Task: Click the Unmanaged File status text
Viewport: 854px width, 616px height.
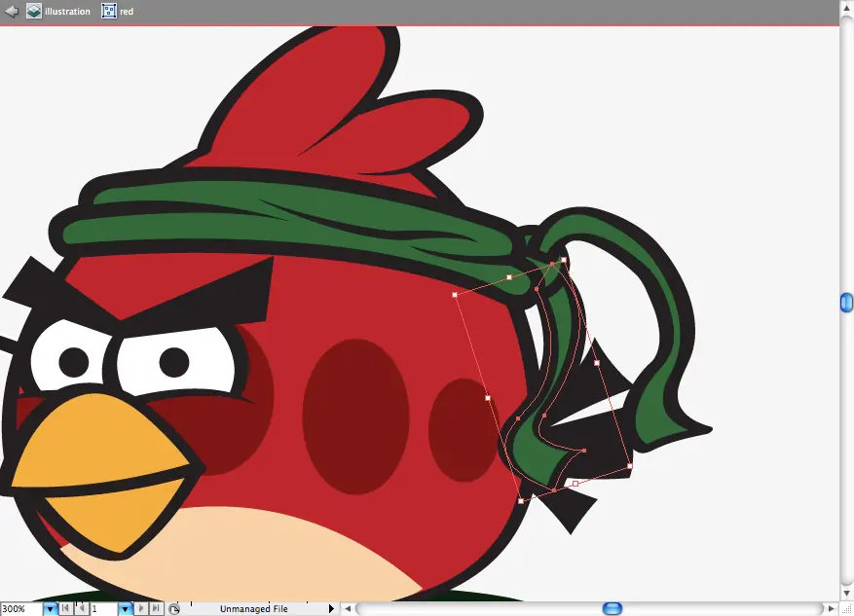Action: click(x=254, y=609)
